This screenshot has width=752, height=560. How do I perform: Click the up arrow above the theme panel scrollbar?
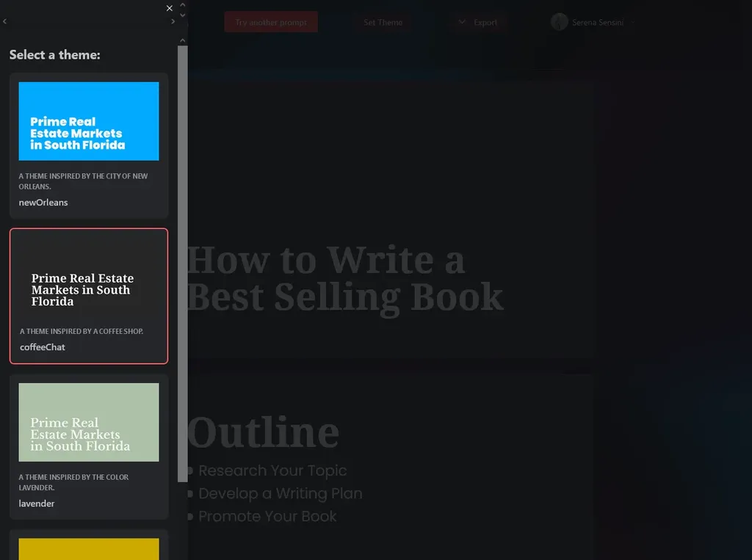click(183, 5)
